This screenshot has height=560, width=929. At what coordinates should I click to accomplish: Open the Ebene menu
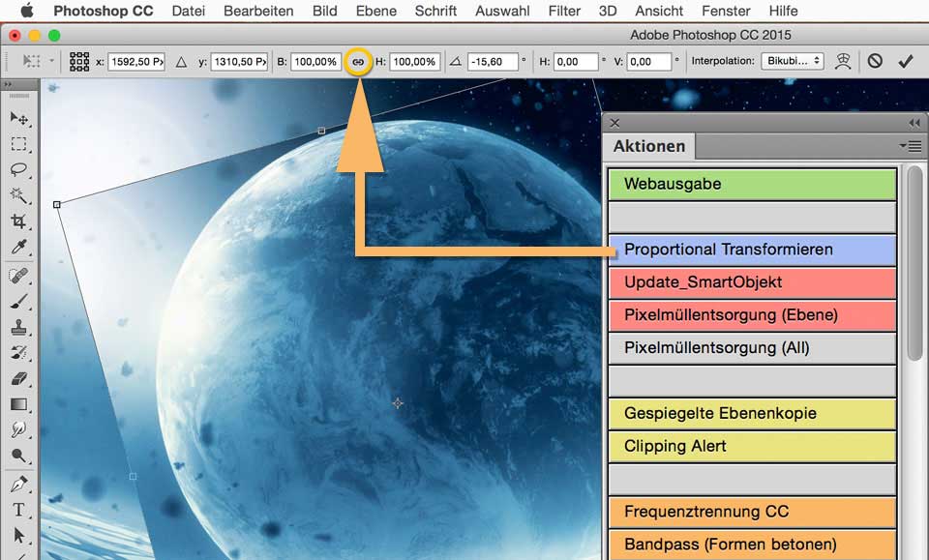pyautogui.click(x=376, y=11)
